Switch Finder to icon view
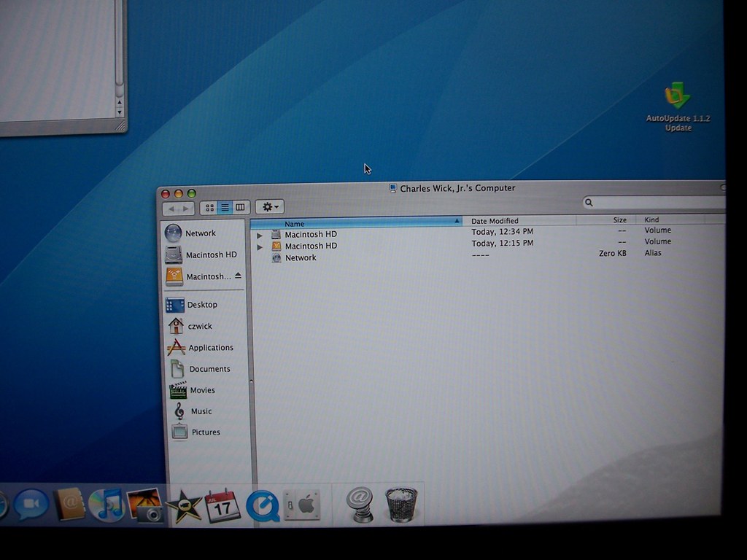This screenshot has height=560, width=747. [x=209, y=208]
